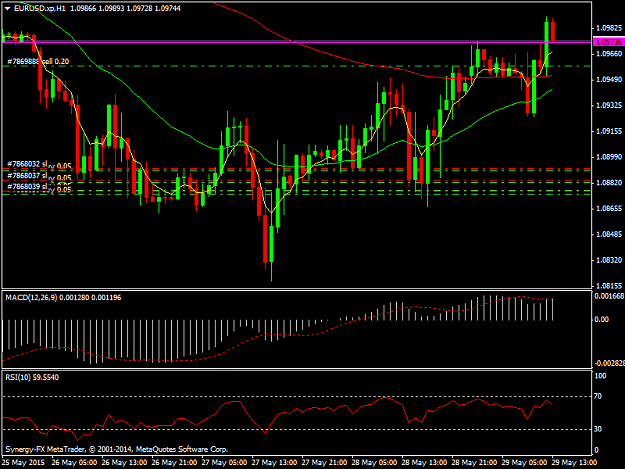Click the #7868039 sl order label

(x=27, y=186)
